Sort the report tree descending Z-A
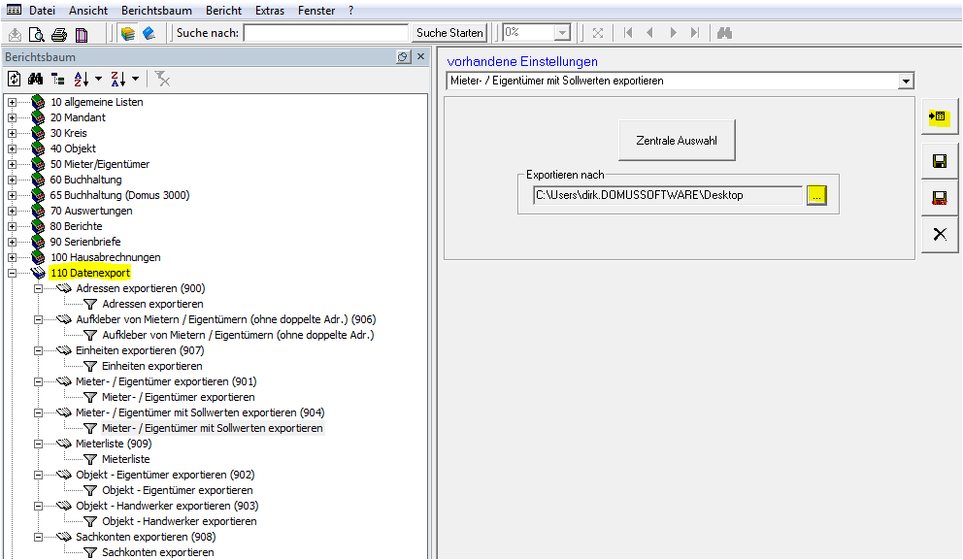963x560 pixels. 117,79
